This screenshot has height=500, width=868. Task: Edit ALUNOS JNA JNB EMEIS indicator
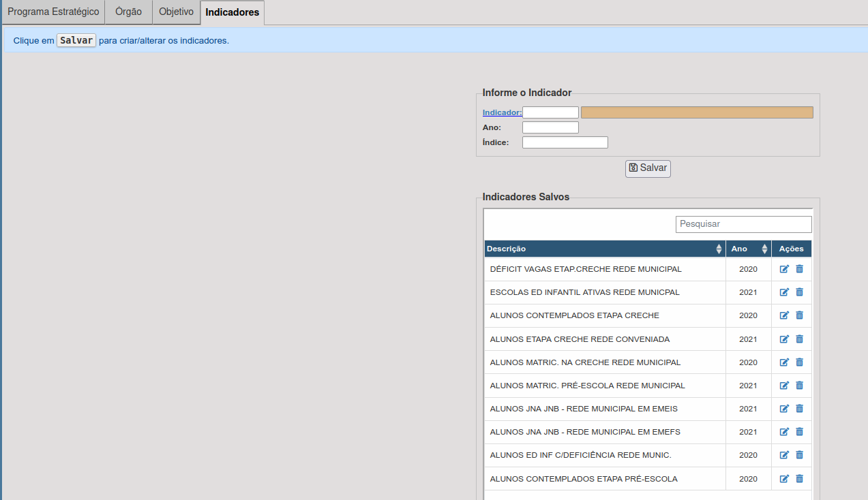click(784, 409)
